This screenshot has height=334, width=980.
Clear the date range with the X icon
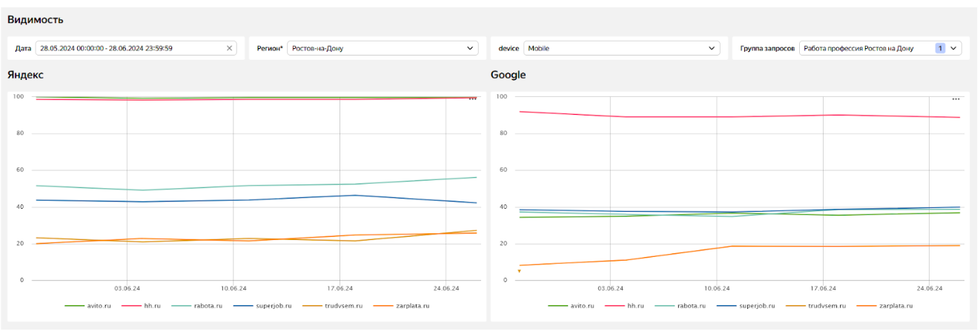click(229, 48)
